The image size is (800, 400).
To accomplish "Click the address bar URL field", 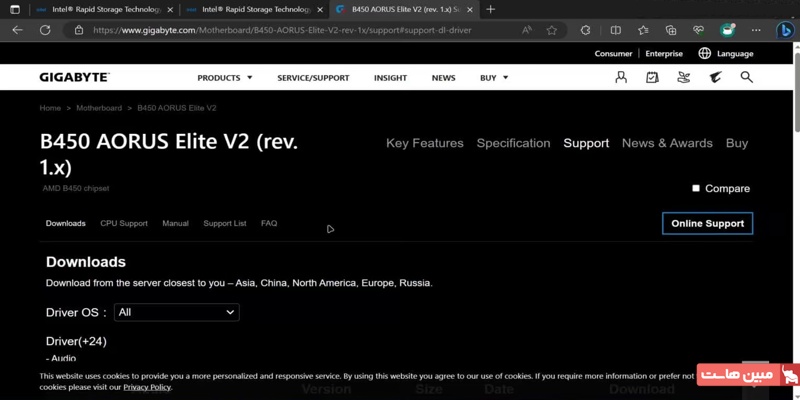I will click(x=300, y=30).
